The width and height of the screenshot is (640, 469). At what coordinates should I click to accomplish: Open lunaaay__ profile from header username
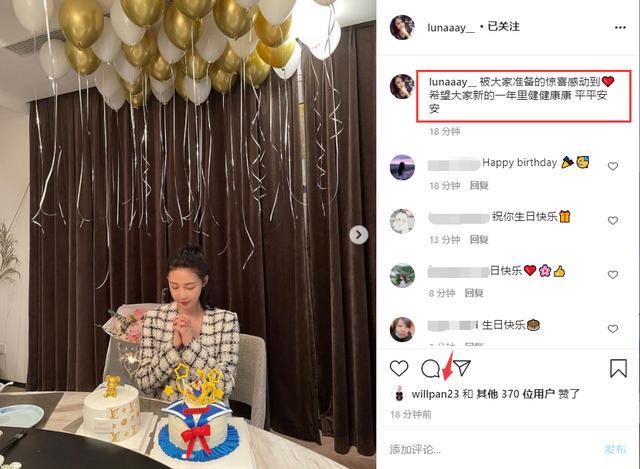click(451, 28)
